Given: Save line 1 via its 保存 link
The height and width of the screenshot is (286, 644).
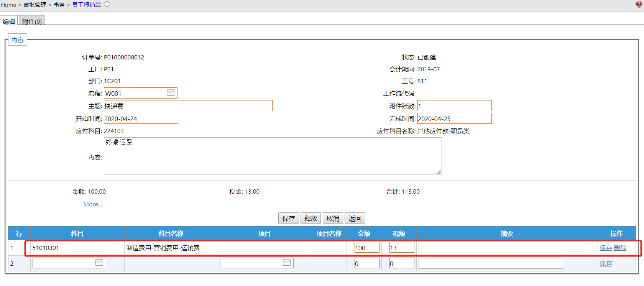Looking at the screenshot, I should click(x=606, y=248).
